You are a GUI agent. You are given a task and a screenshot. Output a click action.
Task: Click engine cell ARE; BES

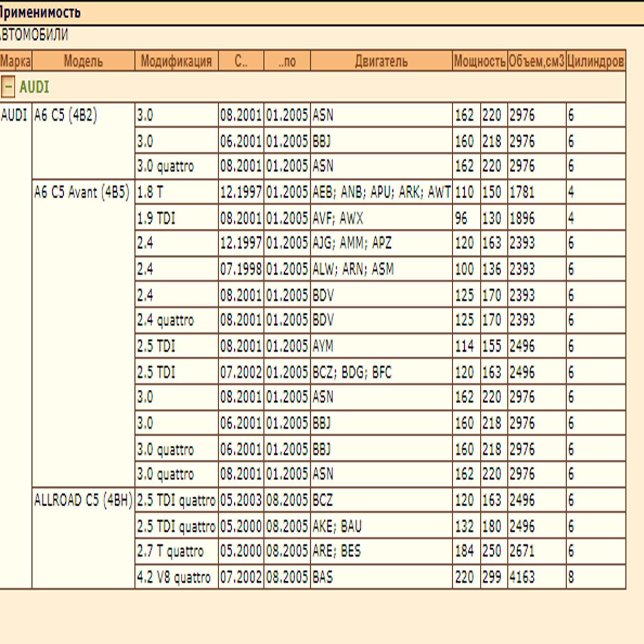tap(381, 551)
